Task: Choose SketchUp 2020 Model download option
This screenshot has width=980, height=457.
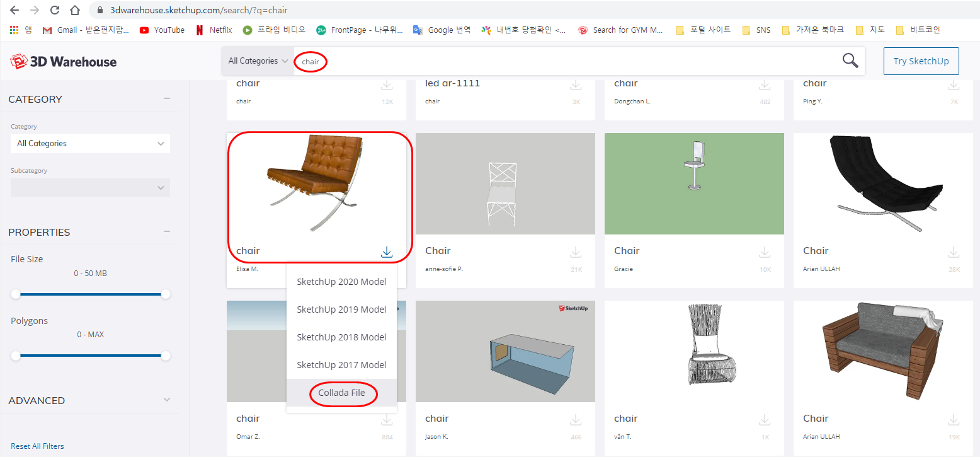Action: pyautogui.click(x=341, y=282)
